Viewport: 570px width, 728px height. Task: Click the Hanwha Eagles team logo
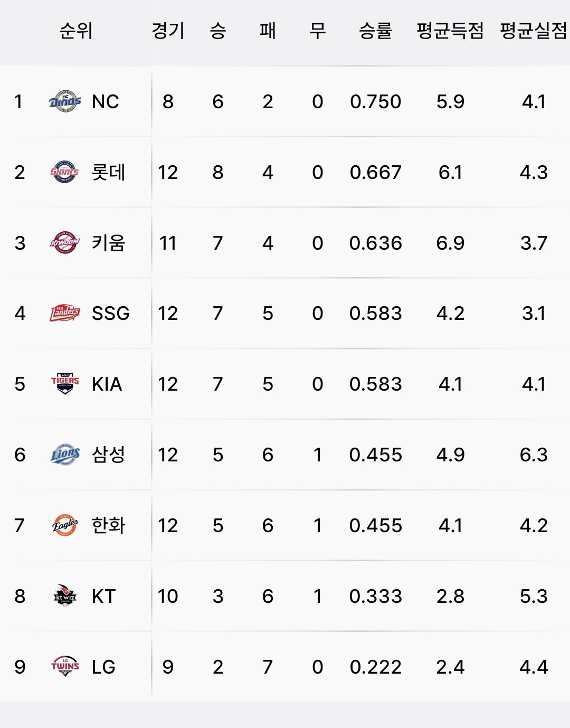pyautogui.click(x=65, y=525)
